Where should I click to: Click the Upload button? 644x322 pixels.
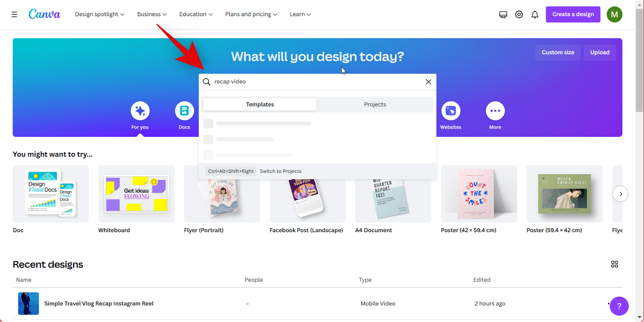pyautogui.click(x=600, y=53)
